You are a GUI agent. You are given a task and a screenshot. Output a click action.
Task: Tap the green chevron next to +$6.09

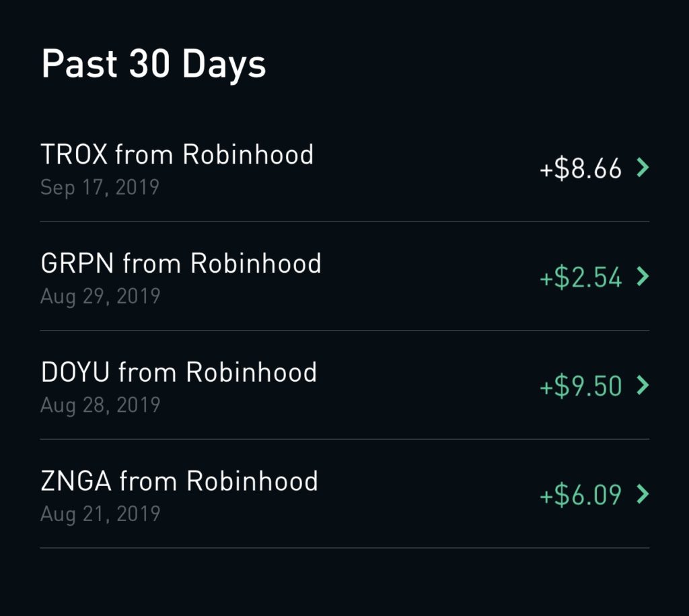[x=643, y=494]
